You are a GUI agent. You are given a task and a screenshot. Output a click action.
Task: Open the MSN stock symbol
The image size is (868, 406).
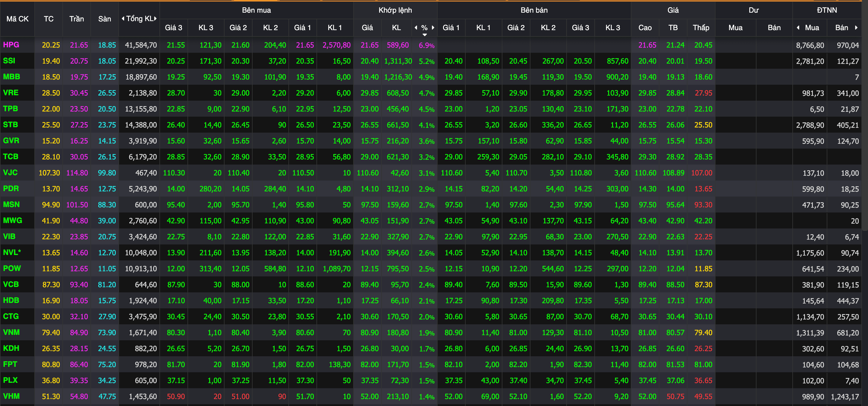pyautogui.click(x=11, y=205)
